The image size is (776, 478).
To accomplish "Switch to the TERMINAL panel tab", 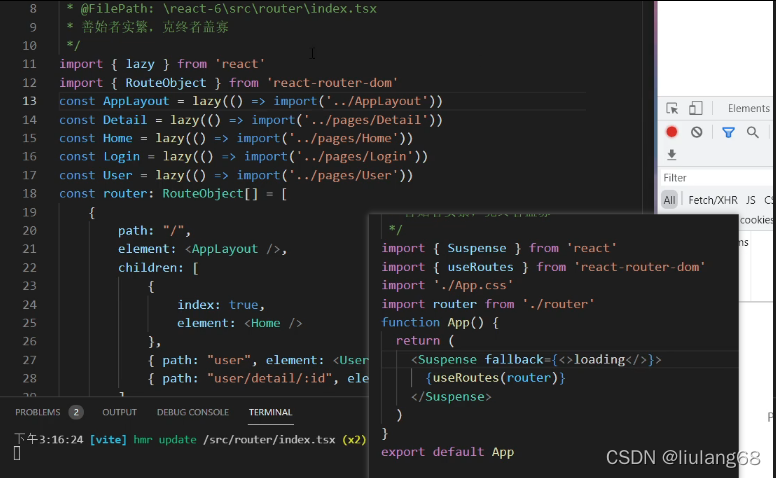I will tap(270, 412).
